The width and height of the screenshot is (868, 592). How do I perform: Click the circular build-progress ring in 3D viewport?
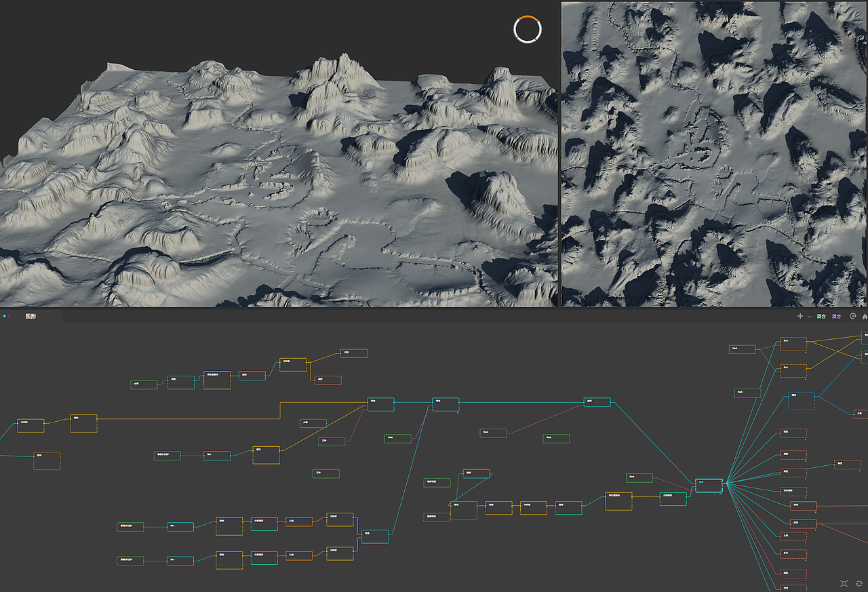527,29
